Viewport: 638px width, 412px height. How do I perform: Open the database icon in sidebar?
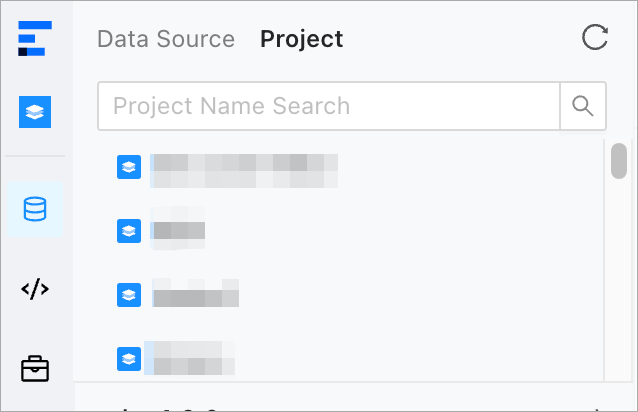click(x=35, y=210)
